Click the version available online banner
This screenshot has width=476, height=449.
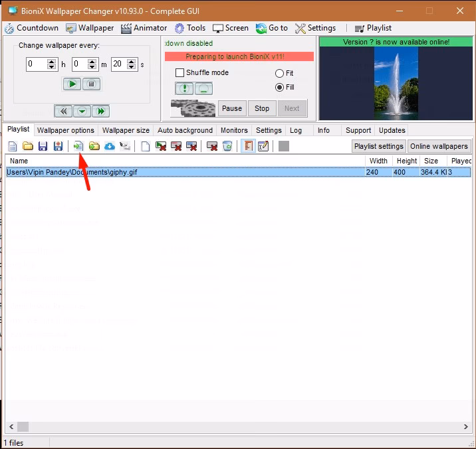pos(396,42)
